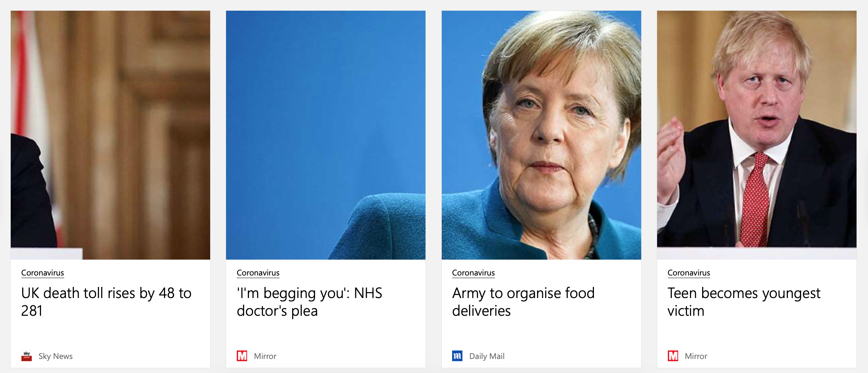Open the 'I'm begging you' NHS doctor's plea headline
Screen dimensions: 868x373
(310, 302)
